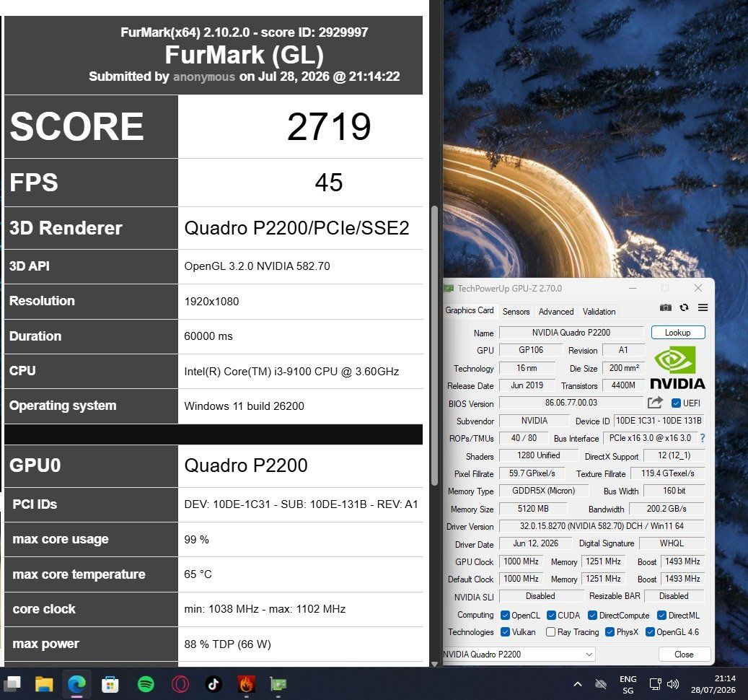Switch to FurMark in the taskbar
This screenshot has height=700, width=748.
tap(246, 684)
